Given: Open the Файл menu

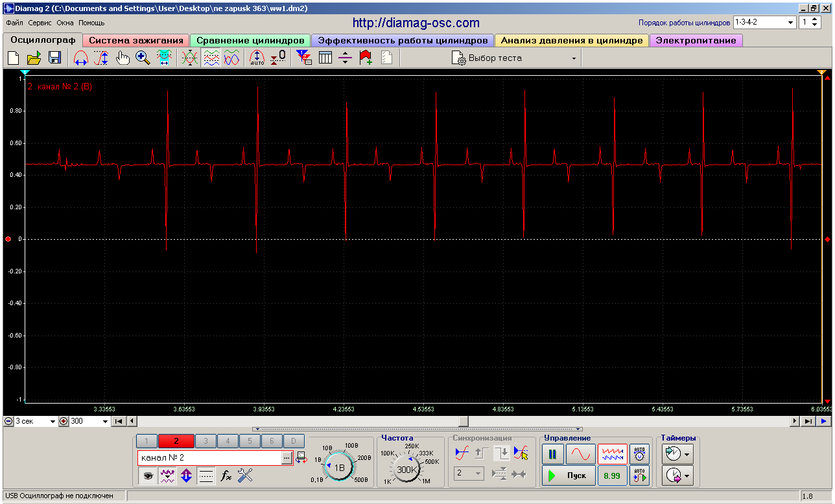Looking at the screenshot, I should [x=14, y=23].
